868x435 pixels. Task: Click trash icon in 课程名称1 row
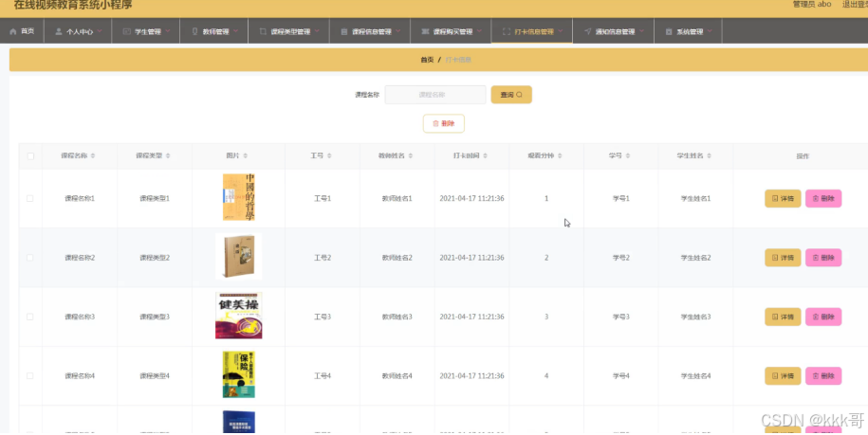coord(816,198)
